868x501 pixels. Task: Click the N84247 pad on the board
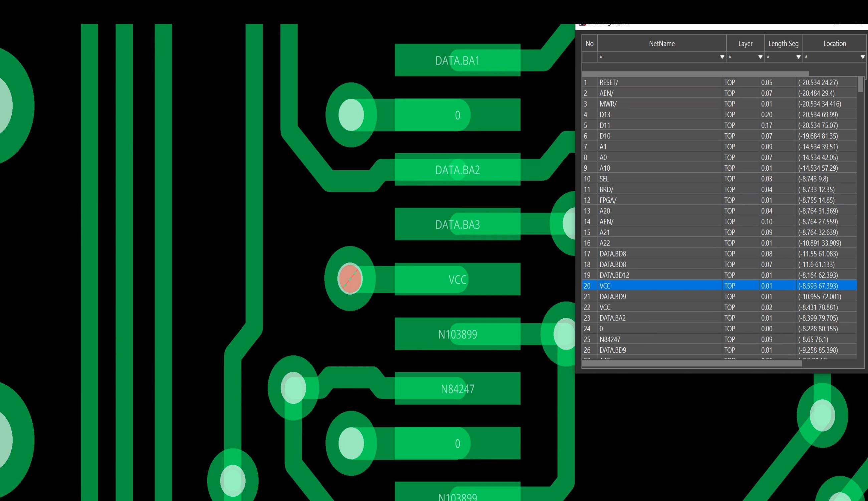coord(457,388)
